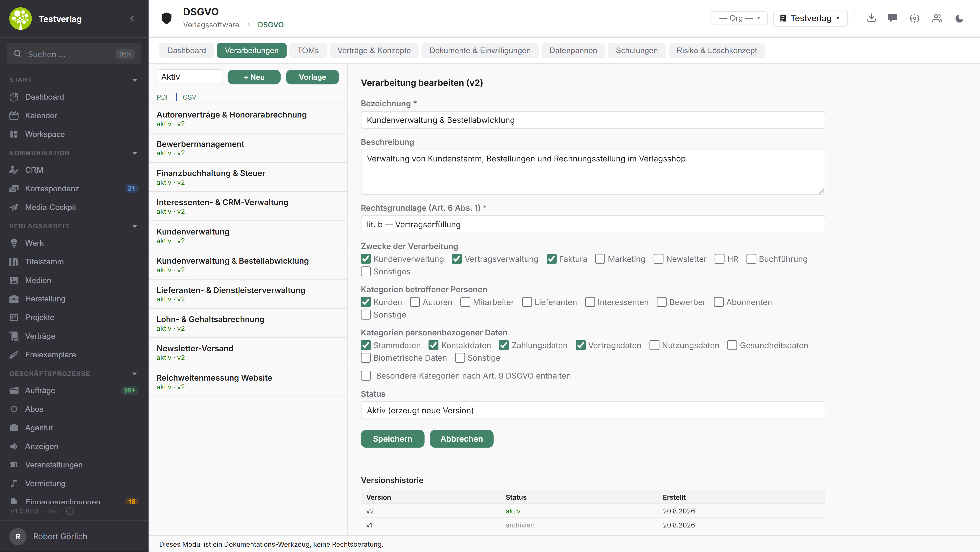The height and width of the screenshot is (552, 980).
Task: Switch to Risiko & Löschkonzept tab
Action: [x=716, y=50]
